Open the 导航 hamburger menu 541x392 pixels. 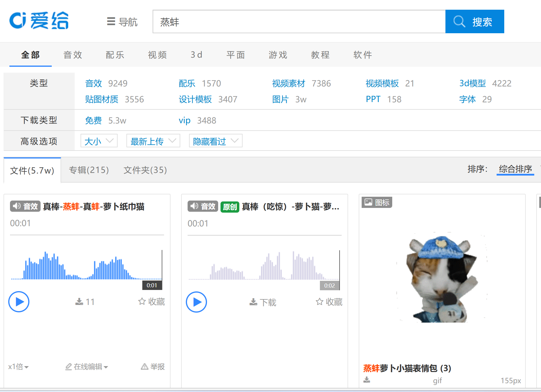tap(122, 22)
